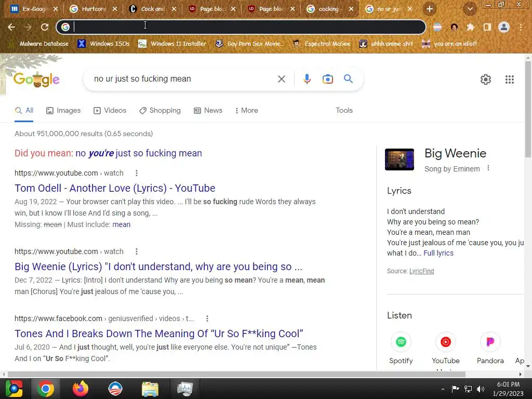Viewport: 532px width, 399px height.
Task: Open Big Weenie panel more options
Action: 488,168
